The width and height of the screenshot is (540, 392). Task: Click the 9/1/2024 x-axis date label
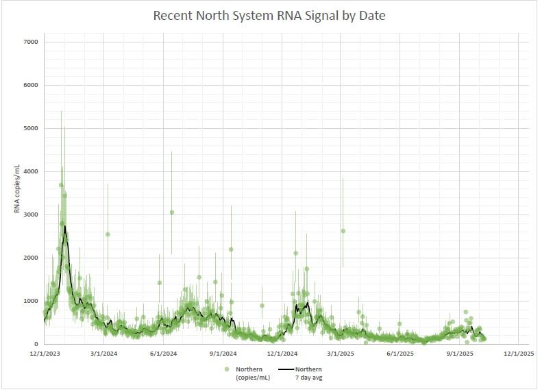(224, 354)
